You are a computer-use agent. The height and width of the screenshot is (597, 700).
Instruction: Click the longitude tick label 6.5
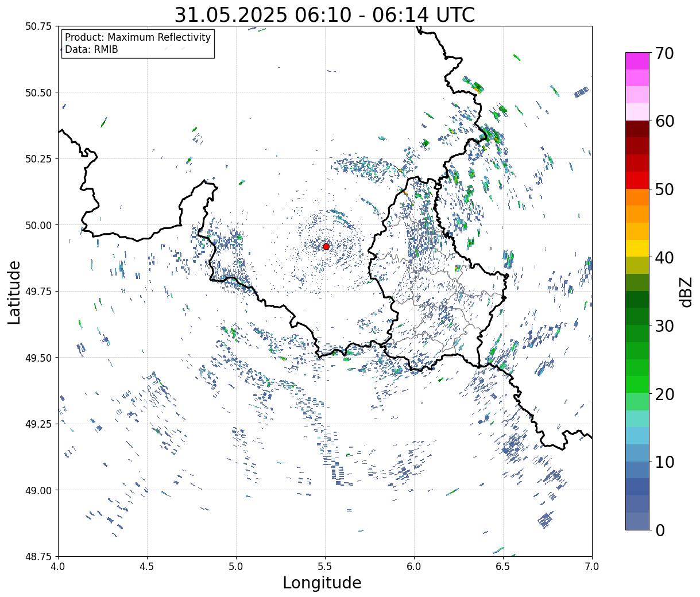click(x=503, y=567)
